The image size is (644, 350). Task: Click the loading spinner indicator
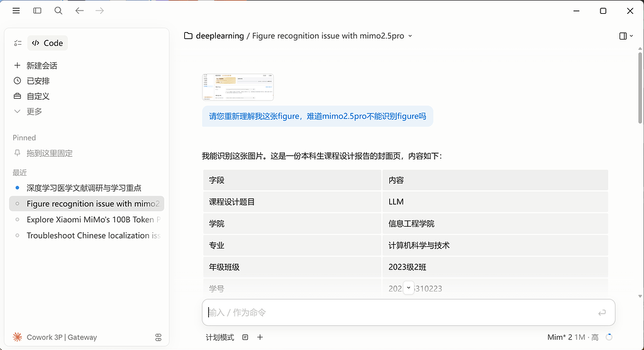click(x=609, y=337)
